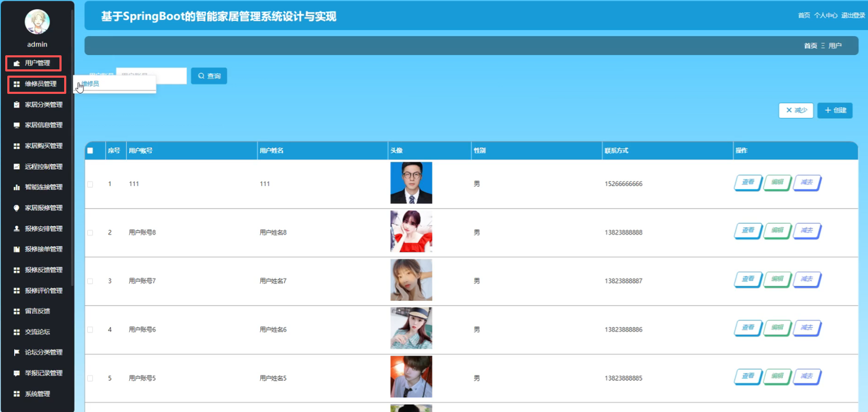Click 编辑 for user 111
The width and height of the screenshot is (868, 412).
[x=777, y=183]
